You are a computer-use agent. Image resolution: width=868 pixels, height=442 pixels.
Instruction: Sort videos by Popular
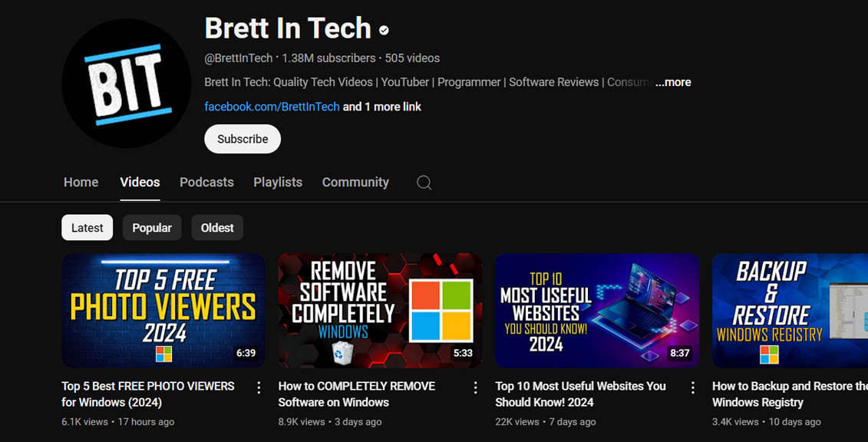(x=152, y=227)
